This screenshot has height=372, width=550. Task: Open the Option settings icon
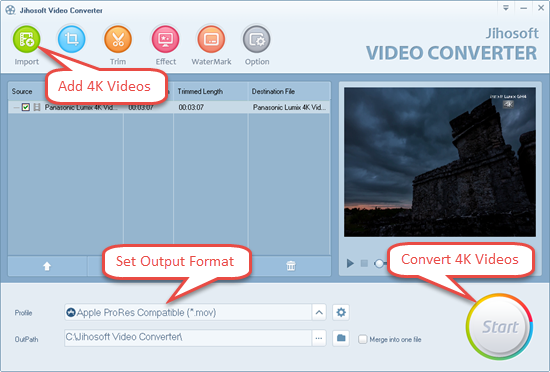pyautogui.click(x=257, y=39)
